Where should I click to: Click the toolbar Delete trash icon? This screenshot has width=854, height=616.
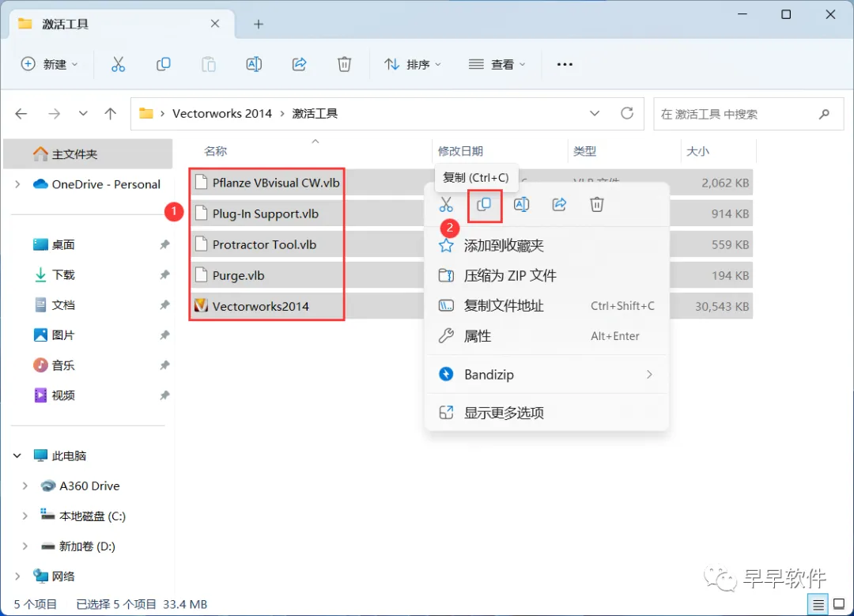(x=344, y=64)
